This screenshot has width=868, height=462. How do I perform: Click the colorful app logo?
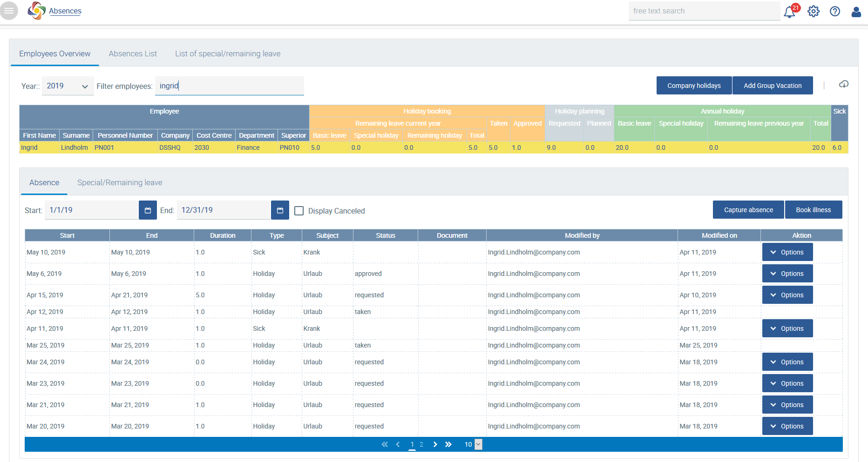point(36,11)
